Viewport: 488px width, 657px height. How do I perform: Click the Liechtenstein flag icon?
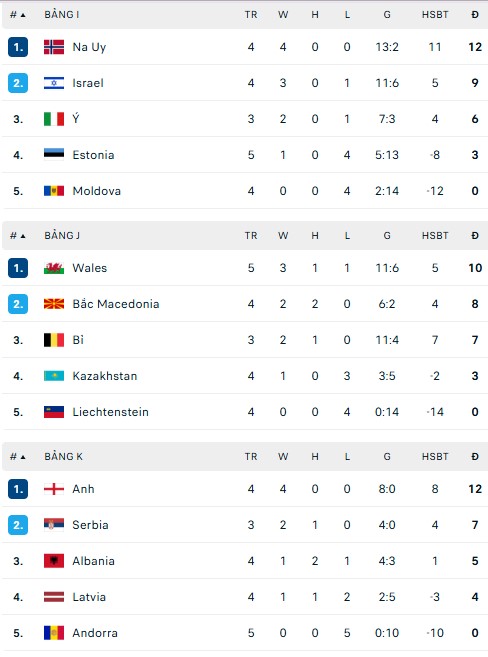point(54,412)
